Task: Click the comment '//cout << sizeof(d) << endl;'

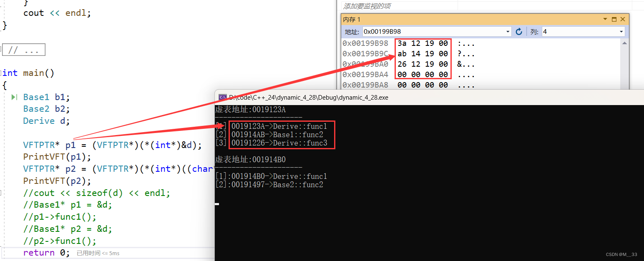Action: [x=97, y=193]
